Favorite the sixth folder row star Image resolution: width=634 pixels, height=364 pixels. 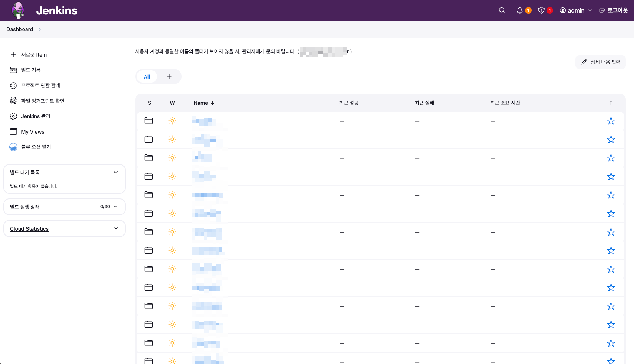click(x=611, y=214)
